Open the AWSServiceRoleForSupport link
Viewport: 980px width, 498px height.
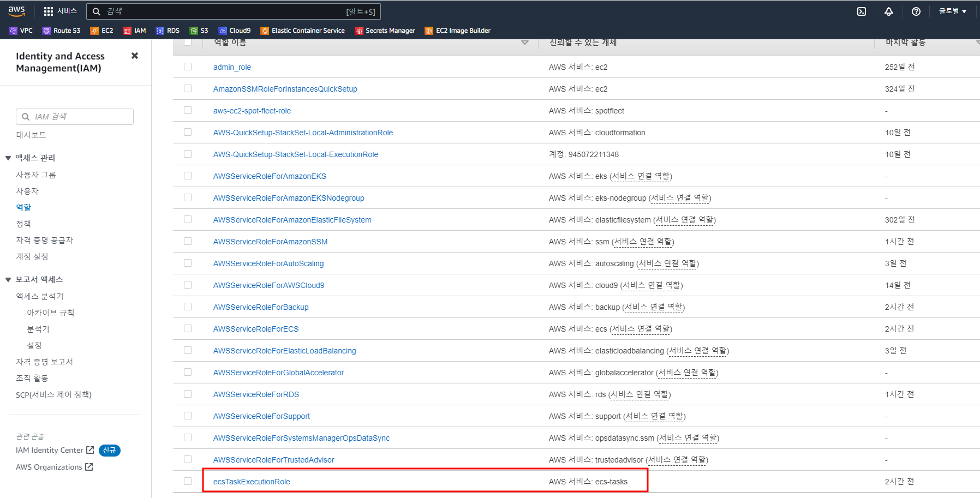tap(261, 416)
